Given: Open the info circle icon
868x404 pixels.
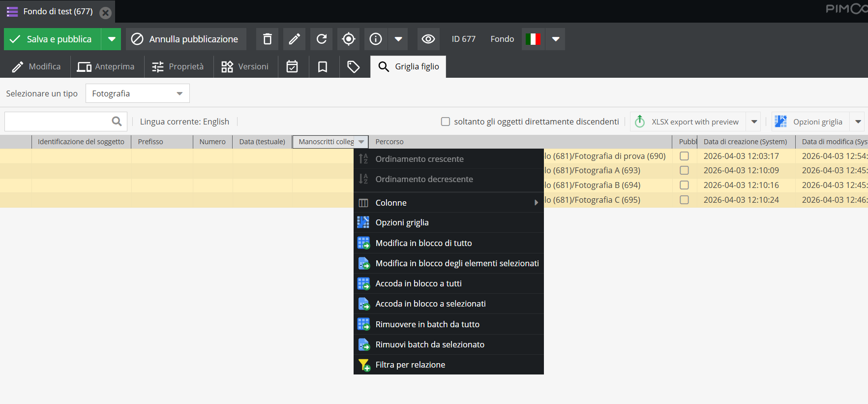Looking at the screenshot, I should pos(376,39).
